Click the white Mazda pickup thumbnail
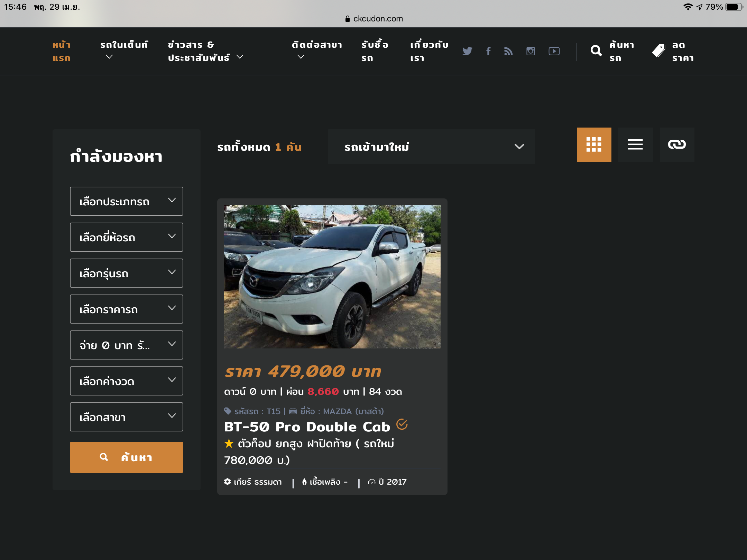The height and width of the screenshot is (560, 747). [332, 277]
